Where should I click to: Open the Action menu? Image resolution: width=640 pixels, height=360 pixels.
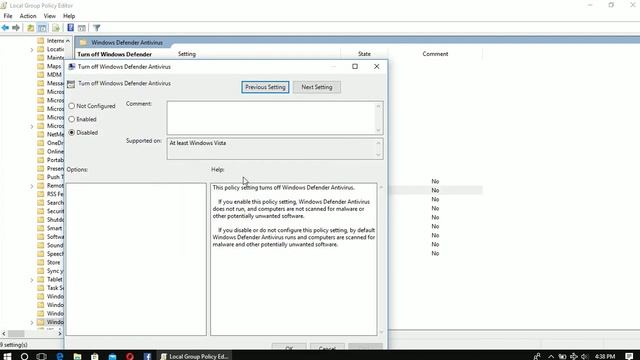tap(28, 16)
